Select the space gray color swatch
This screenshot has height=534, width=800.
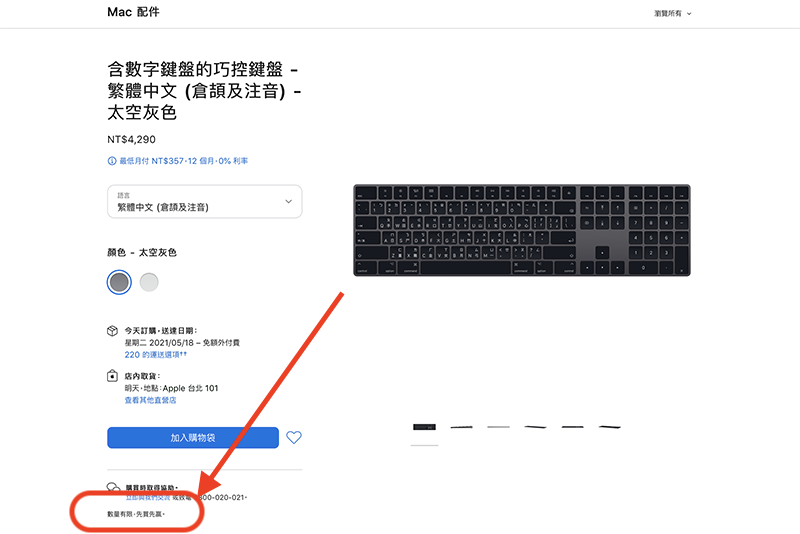pyautogui.click(x=119, y=282)
